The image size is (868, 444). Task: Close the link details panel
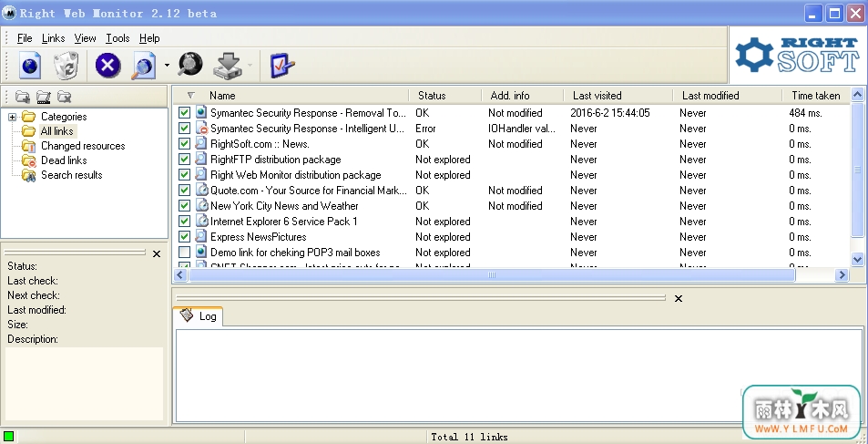pyautogui.click(x=157, y=253)
